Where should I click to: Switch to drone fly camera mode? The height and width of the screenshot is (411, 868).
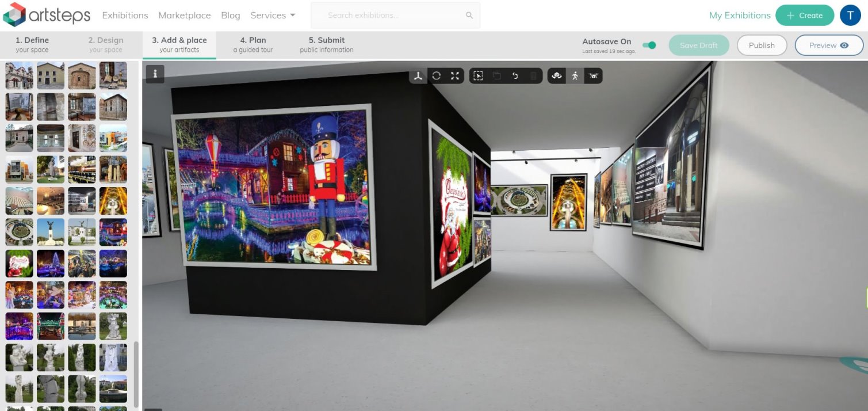[x=593, y=76]
